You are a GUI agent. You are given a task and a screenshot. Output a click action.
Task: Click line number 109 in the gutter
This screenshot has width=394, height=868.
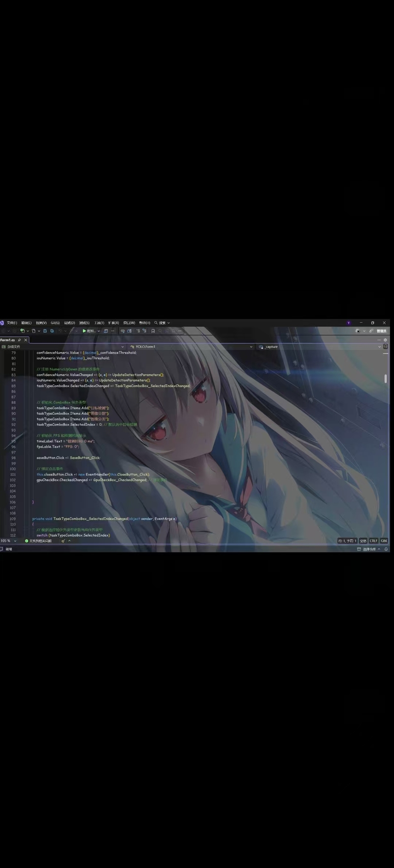coord(13,519)
